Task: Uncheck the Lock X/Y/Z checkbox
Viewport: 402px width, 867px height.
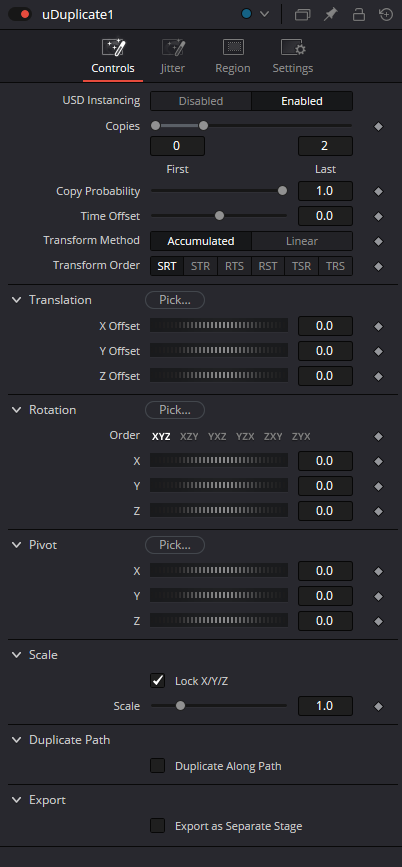Action: click(158, 681)
